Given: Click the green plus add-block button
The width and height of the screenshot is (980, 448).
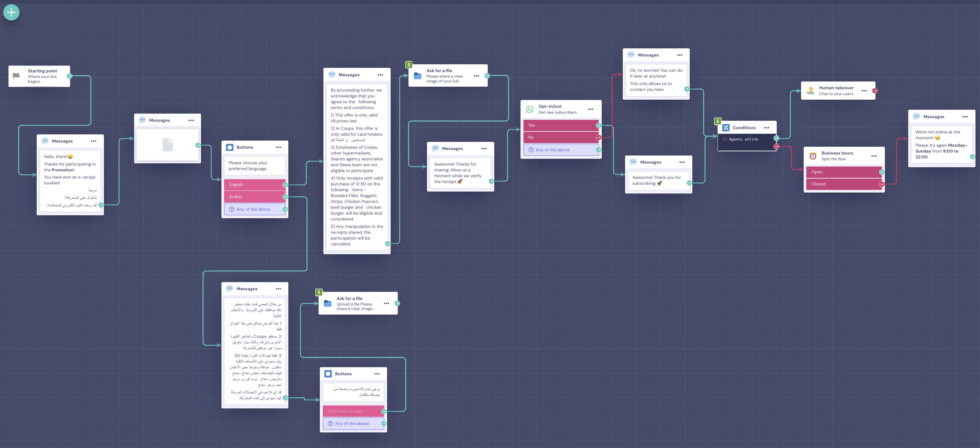Looking at the screenshot, I should (x=11, y=13).
